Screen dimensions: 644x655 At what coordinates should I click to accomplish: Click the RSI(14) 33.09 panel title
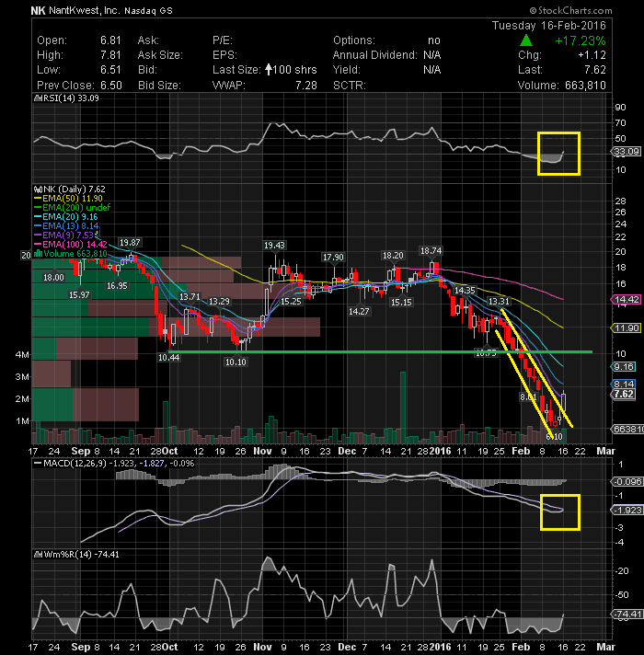[x=70, y=98]
